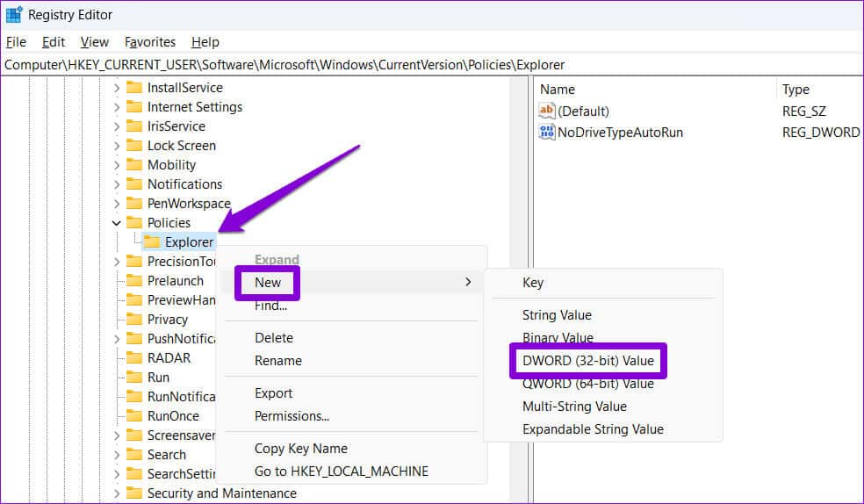Click the Security and Maintenance folder icon
Viewport: 864px width, 504px height.
(x=133, y=493)
